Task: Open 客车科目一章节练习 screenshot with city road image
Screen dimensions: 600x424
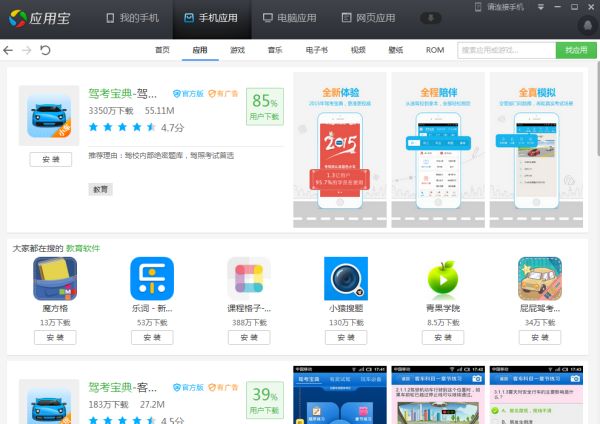Action: click(438, 395)
